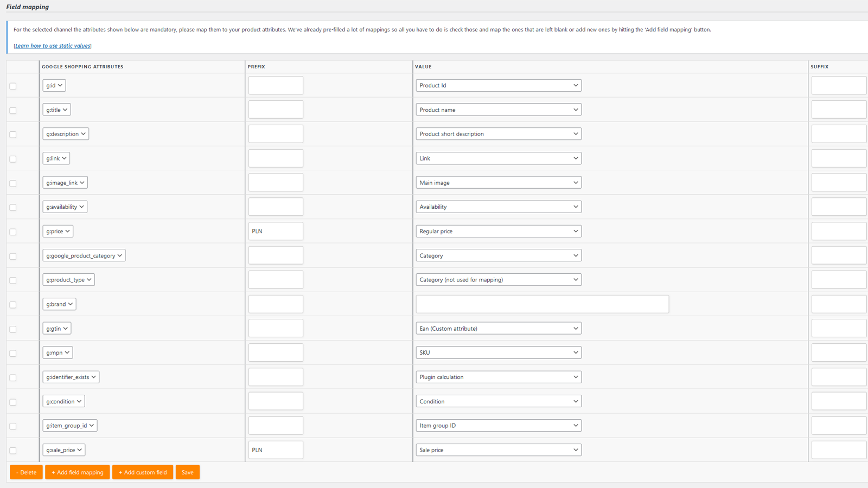
Task: Click the g:brand value text field
Action: tap(542, 304)
